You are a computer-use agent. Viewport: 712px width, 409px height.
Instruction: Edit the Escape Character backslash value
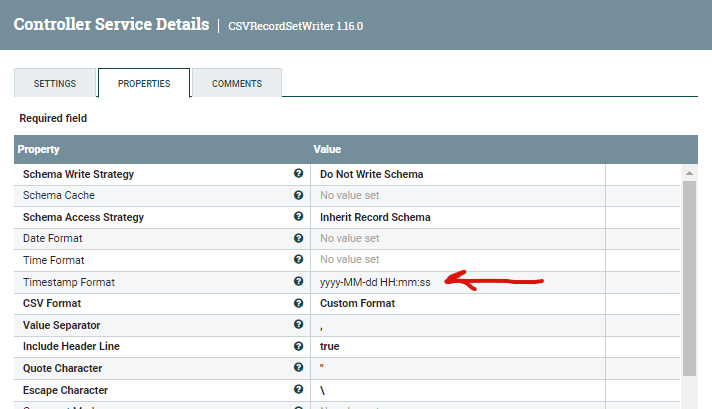pos(458,390)
